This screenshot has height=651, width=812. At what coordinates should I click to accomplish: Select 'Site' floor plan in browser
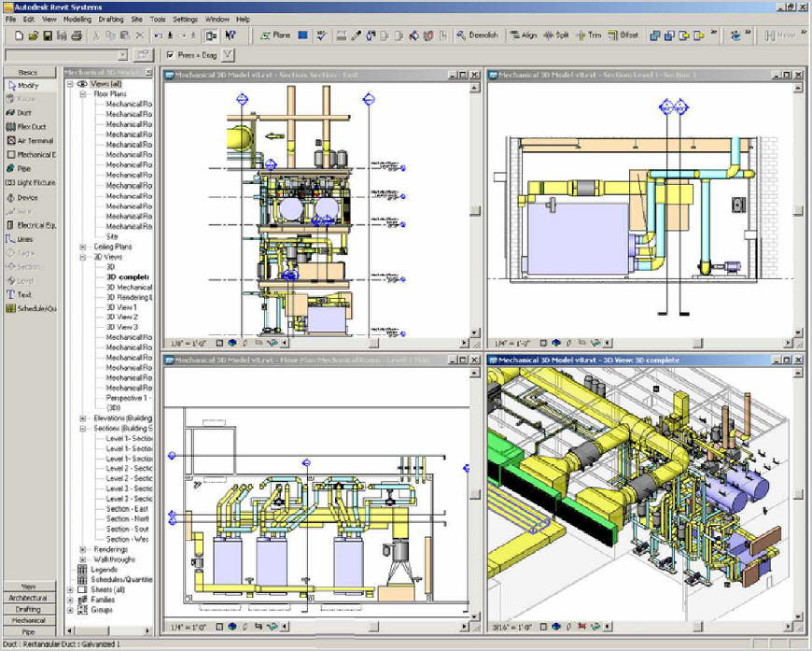coord(112,236)
